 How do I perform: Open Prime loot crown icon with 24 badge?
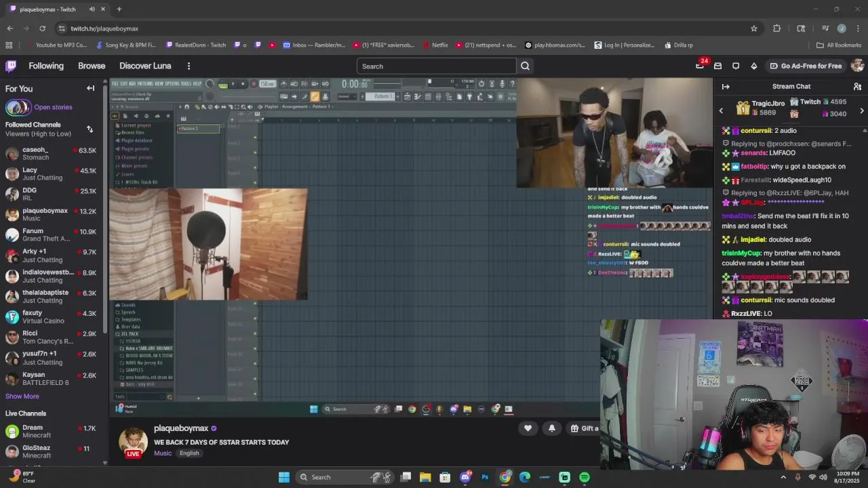tap(701, 65)
